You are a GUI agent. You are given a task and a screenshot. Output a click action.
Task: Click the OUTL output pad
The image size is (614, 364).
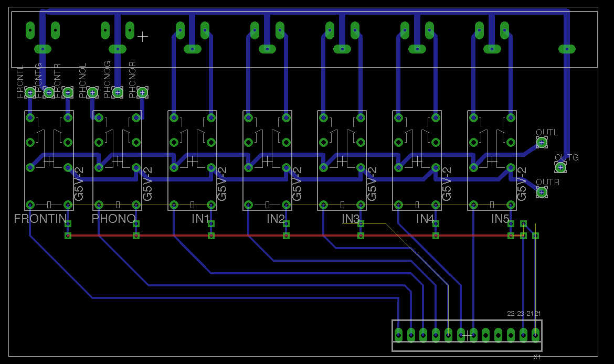(542, 142)
